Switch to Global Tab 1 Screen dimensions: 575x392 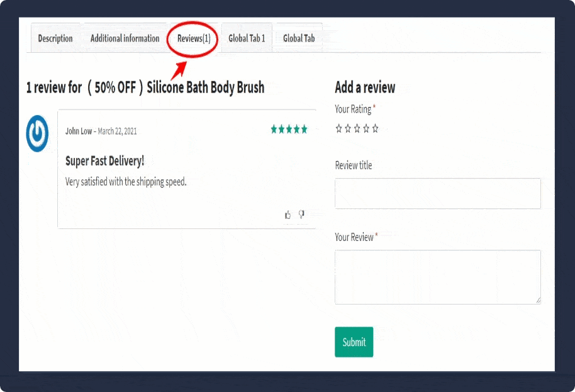pyautogui.click(x=247, y=38)
